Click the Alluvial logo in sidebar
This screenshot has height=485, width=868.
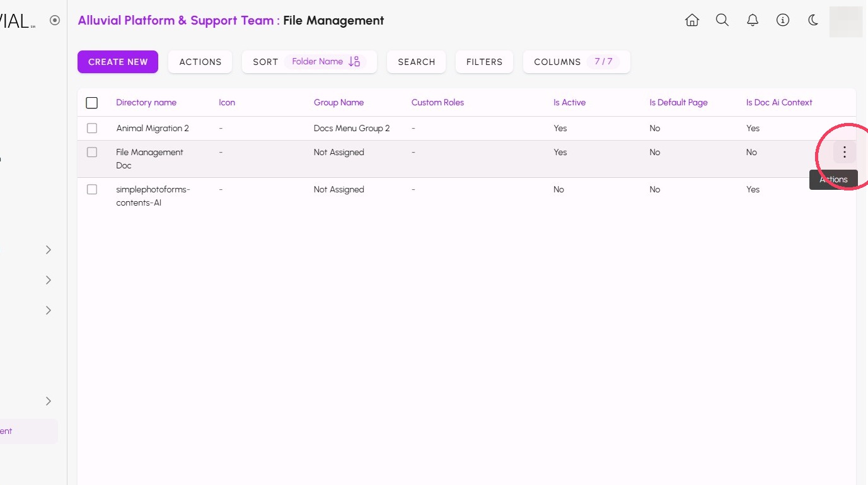click(x=17, y=21)
